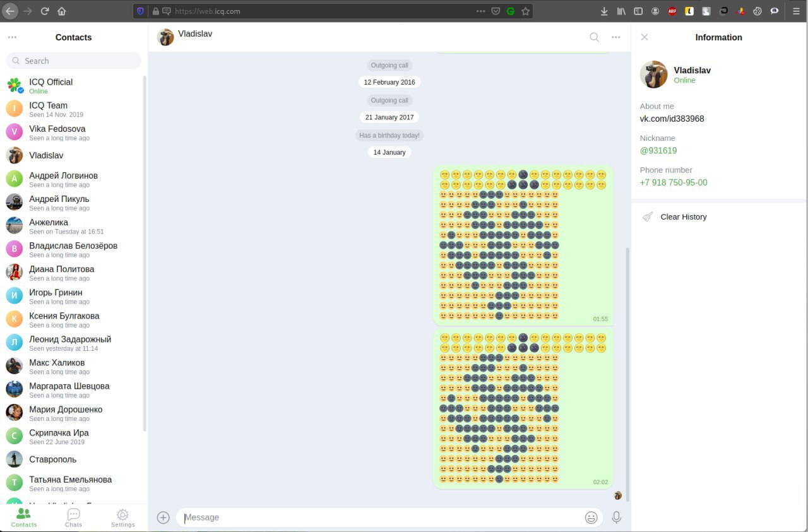Switch to the Chats tab
Screen dimensions: 808x532
[x=73, y=518]
